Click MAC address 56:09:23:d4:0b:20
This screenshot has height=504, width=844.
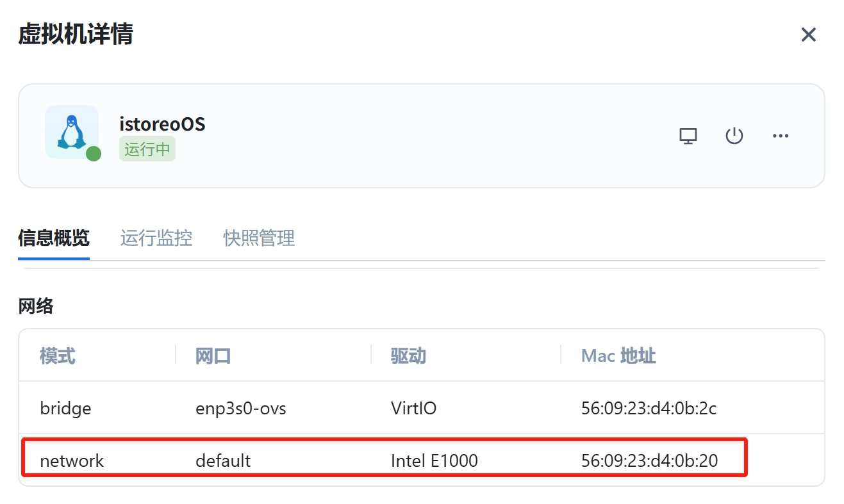649,460
